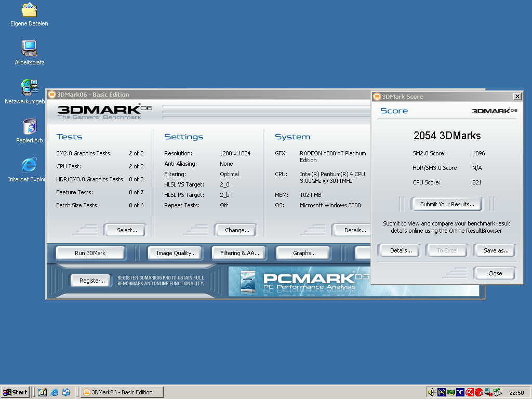Viewport: 532px width, 399px height.
Task: Click the blue circular tray icon
Action: point(442,393)
